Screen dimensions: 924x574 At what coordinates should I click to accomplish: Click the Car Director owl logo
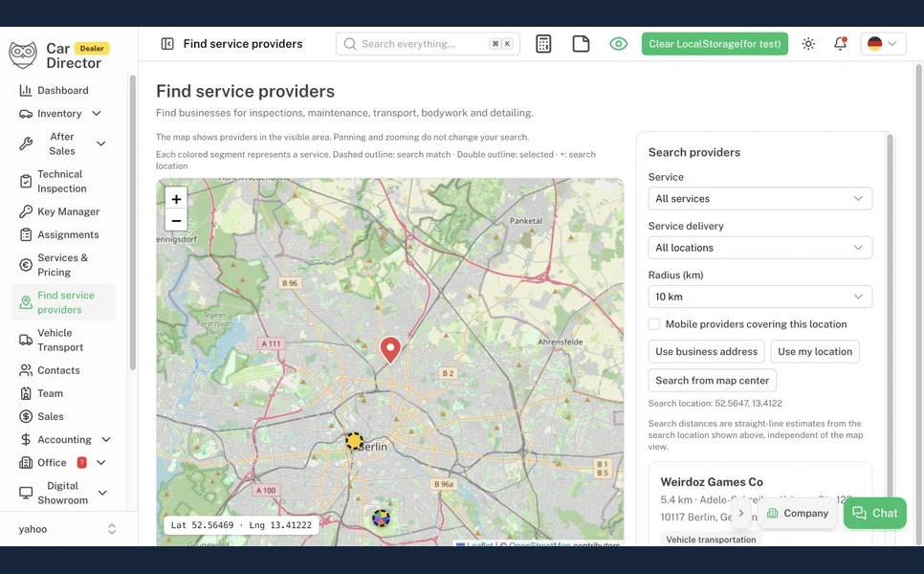[x=23, y=55]
